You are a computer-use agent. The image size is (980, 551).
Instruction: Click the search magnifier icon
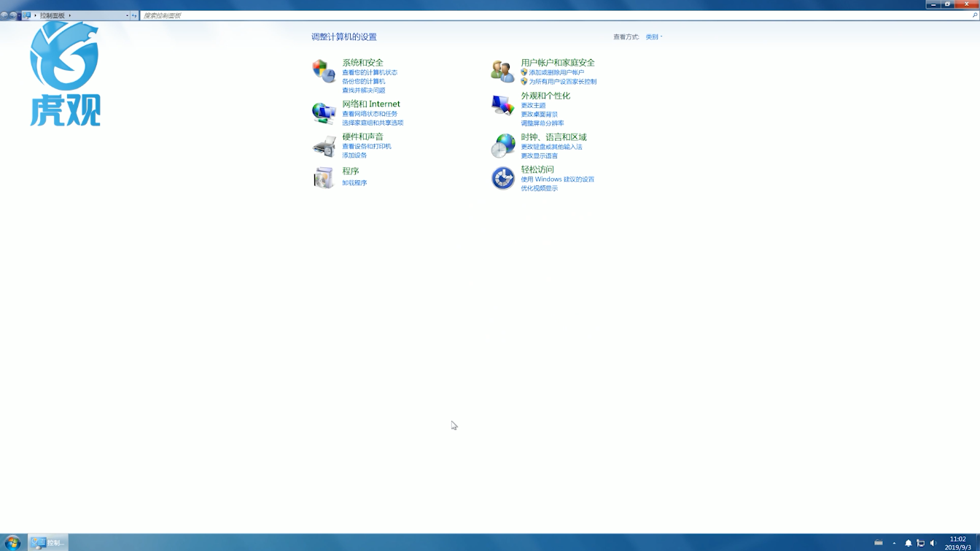(975, 15)
